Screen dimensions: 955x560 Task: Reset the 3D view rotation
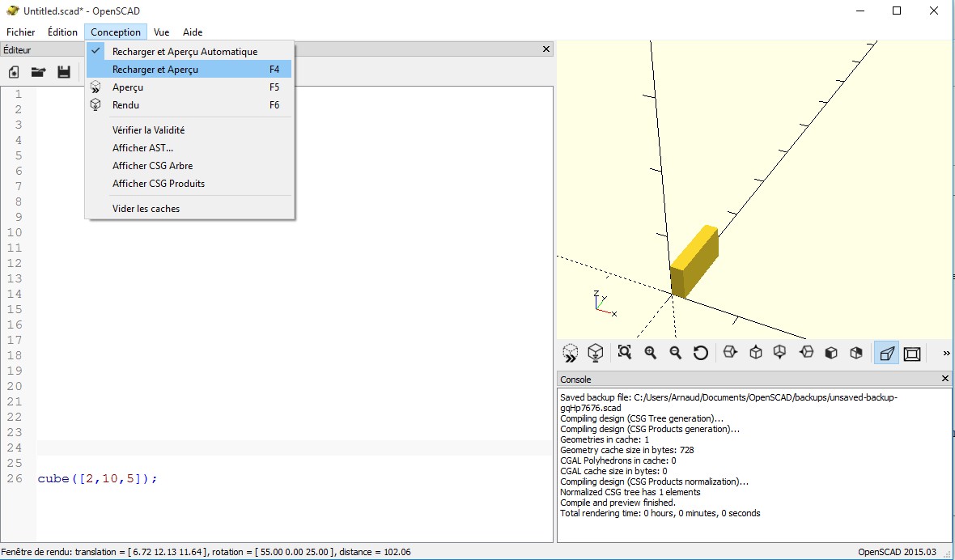(x=700, y=353)
